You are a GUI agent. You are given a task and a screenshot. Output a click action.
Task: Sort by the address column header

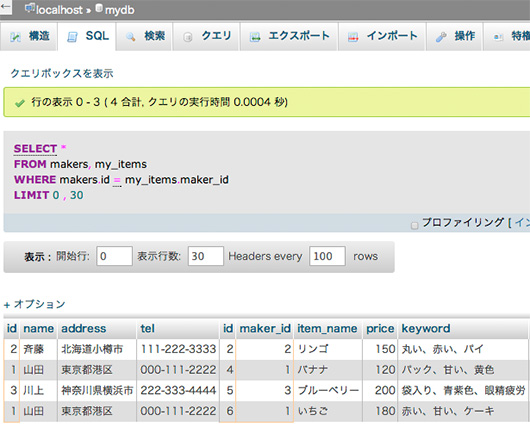pos(83,329)
